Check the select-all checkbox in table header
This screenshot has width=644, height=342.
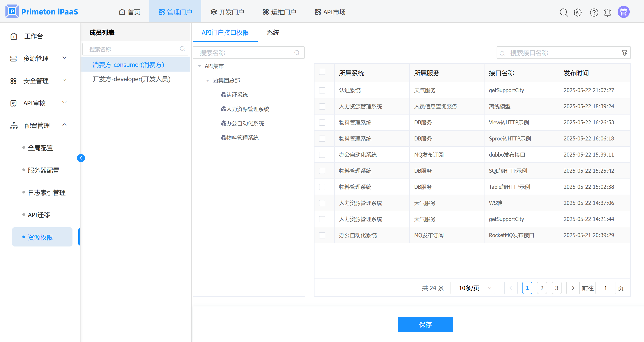(322, 72)
